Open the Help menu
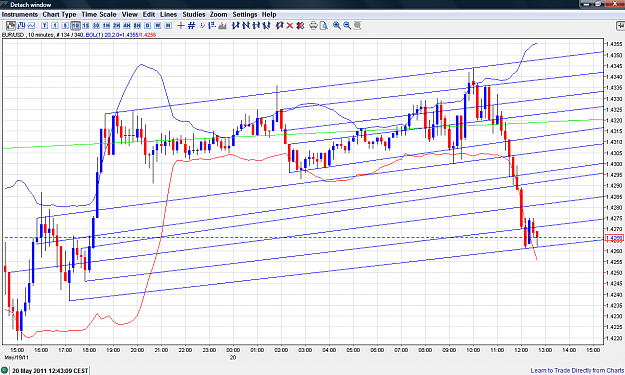This screenshot has height=375, width=625. (x=269, y=14)
